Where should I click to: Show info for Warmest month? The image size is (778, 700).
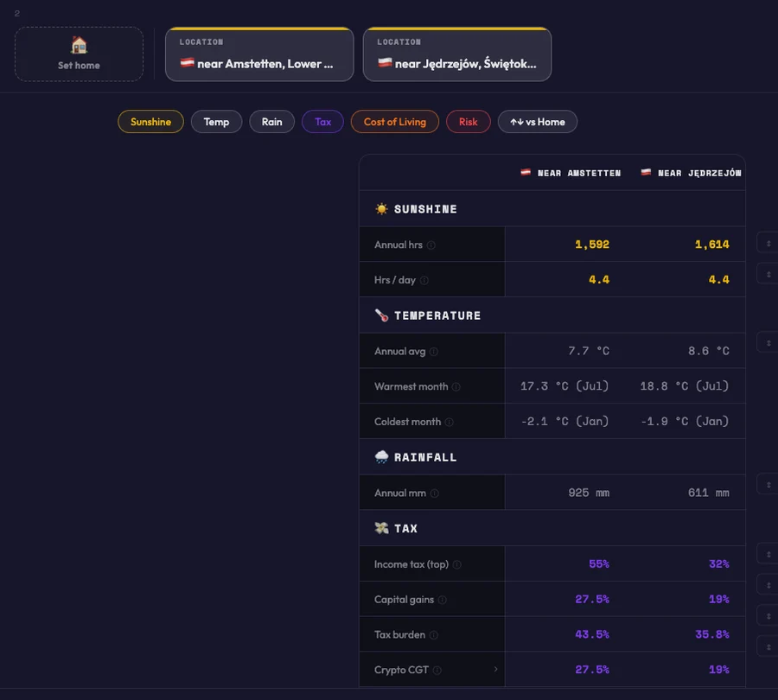pyautogui.click(x=456, y=386)
